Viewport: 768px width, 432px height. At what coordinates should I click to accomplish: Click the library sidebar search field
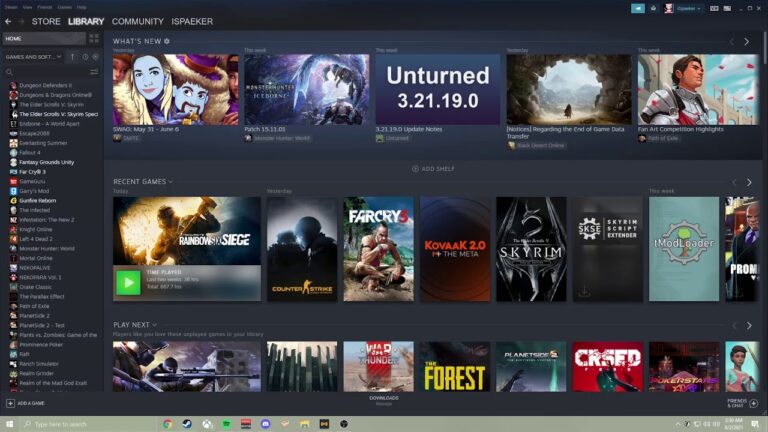pos(47,72)
